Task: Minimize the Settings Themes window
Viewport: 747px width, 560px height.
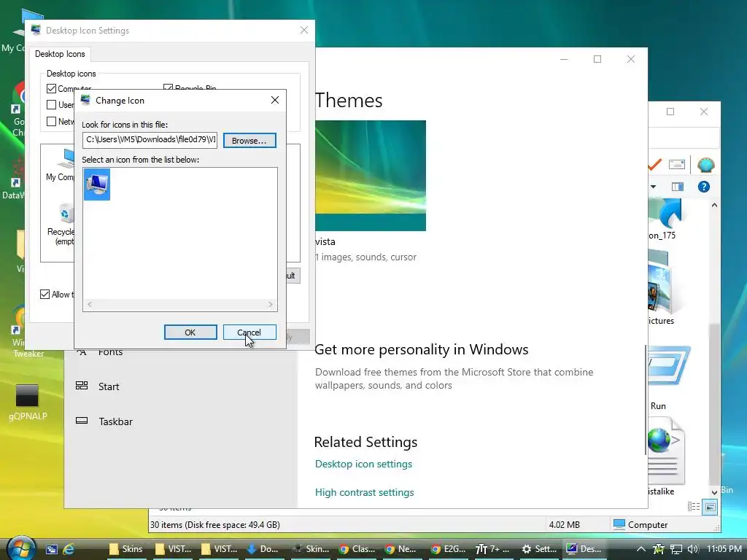Action: click(x=564, y=59)
